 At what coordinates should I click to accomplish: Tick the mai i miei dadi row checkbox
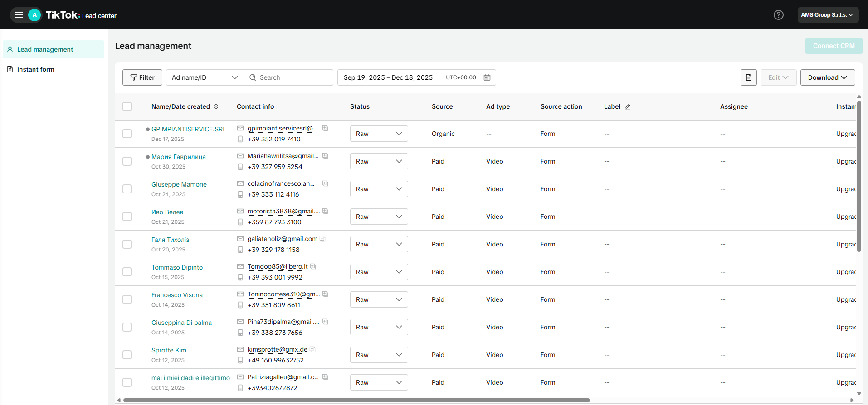coord(127,382)
